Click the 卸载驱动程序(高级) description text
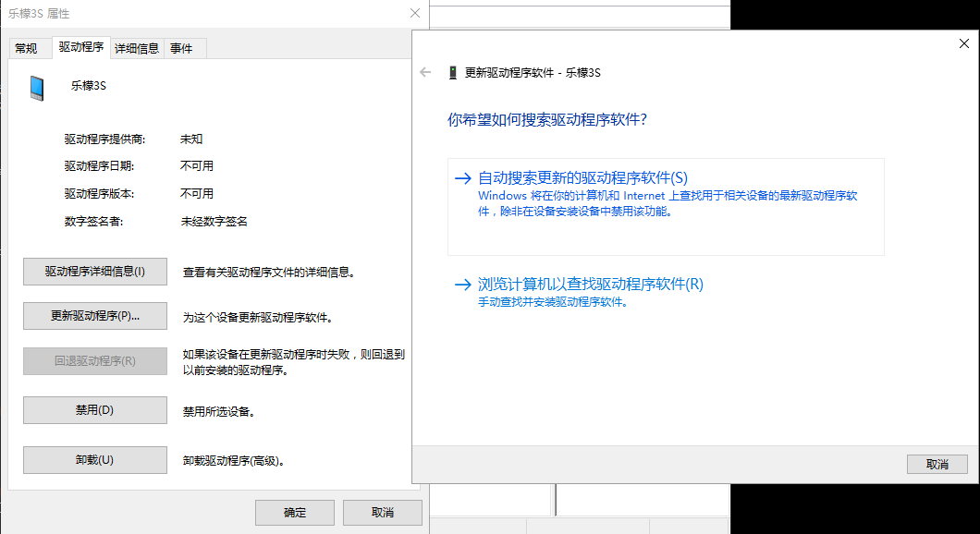 [235, 461]
